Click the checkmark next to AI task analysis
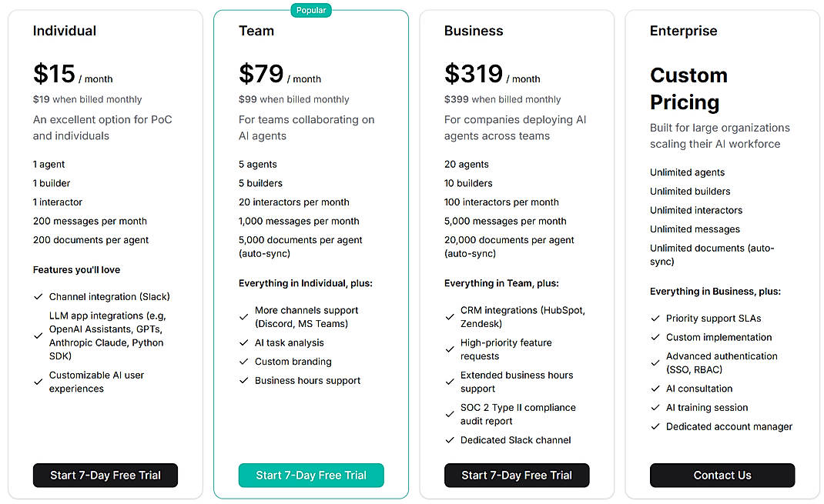Screen dimensions: 824x504 243,342
